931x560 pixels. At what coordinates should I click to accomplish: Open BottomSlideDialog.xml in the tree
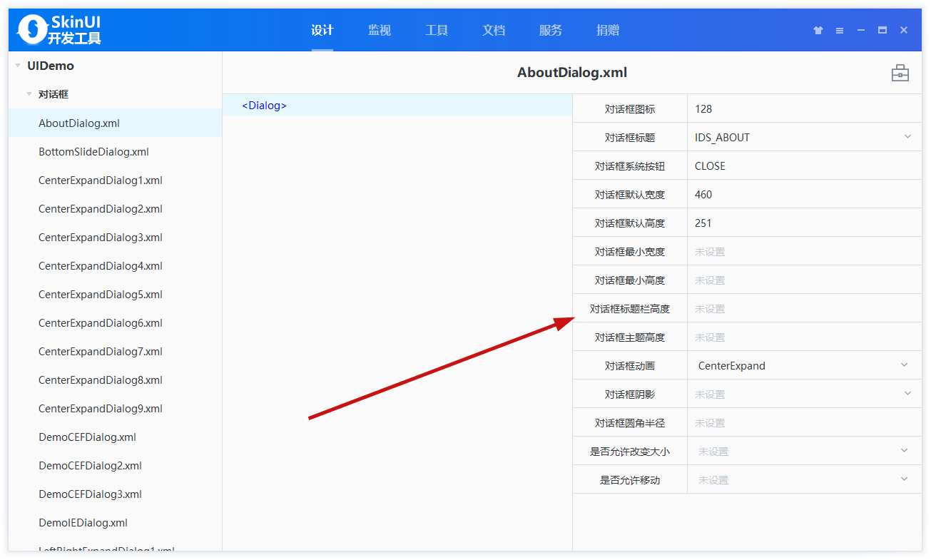[x=116, y=151]
